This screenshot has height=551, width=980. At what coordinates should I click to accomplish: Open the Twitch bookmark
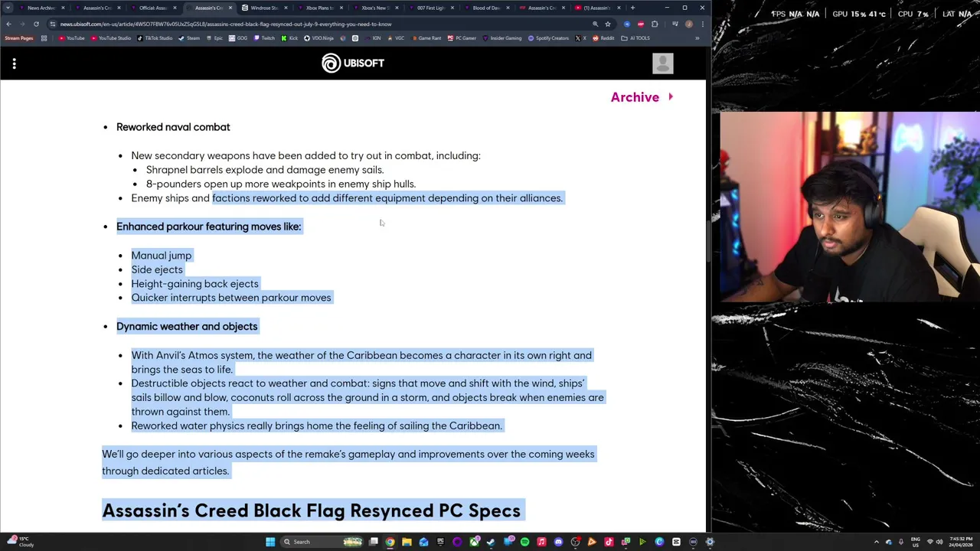coord(265,38)
